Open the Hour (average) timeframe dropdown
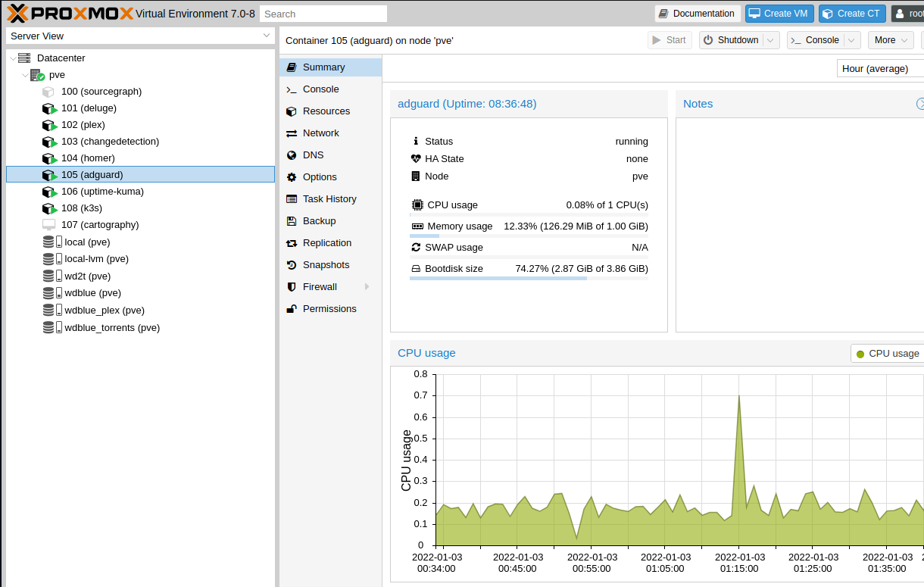 tap(882, 68)
